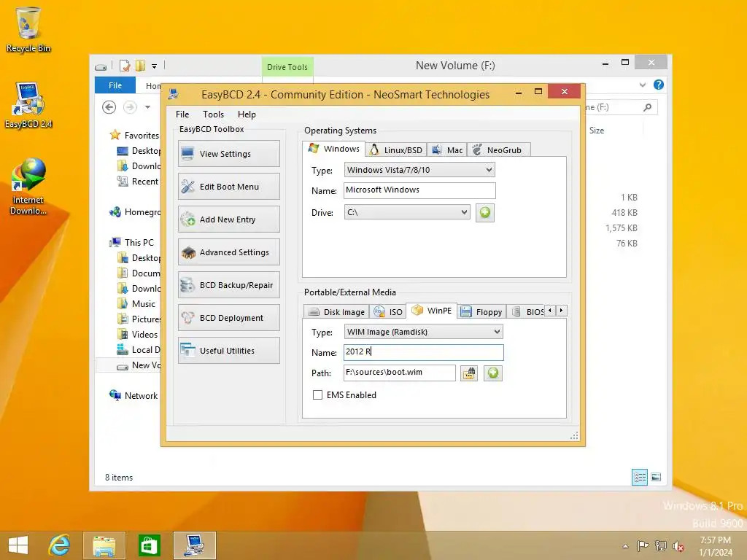Open Add New Entry section
The width and height of the screenshot is (747, 560).
point(228,219)
